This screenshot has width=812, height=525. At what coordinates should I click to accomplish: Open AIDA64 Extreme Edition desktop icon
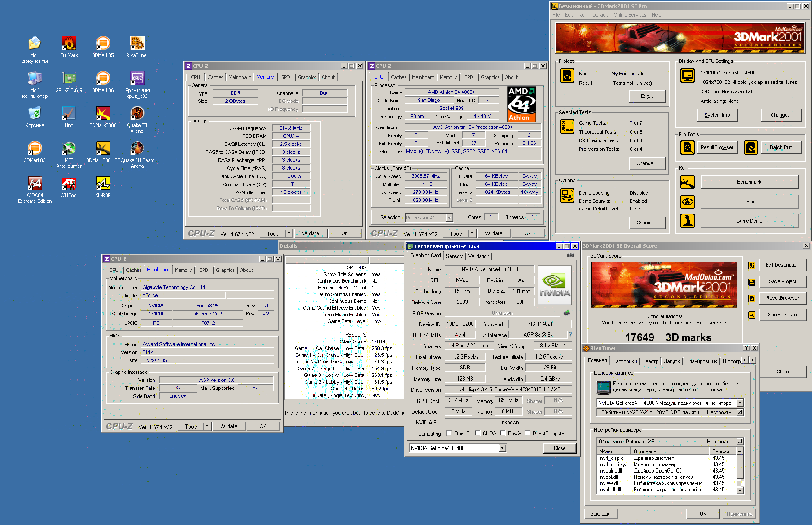pos(35,184)
